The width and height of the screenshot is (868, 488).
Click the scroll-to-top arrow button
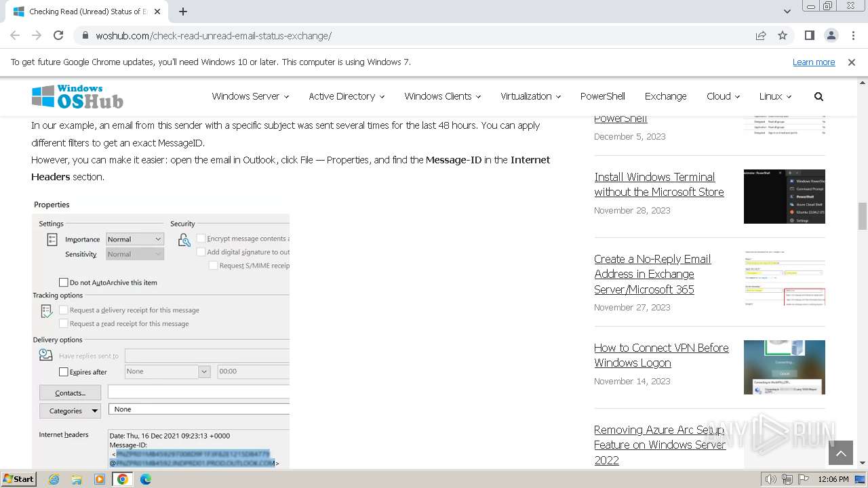click(840, 453)
